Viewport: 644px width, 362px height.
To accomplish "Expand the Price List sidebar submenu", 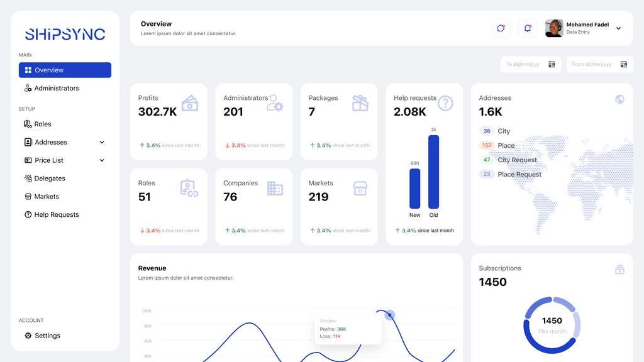I will click(x=102, y=160).
